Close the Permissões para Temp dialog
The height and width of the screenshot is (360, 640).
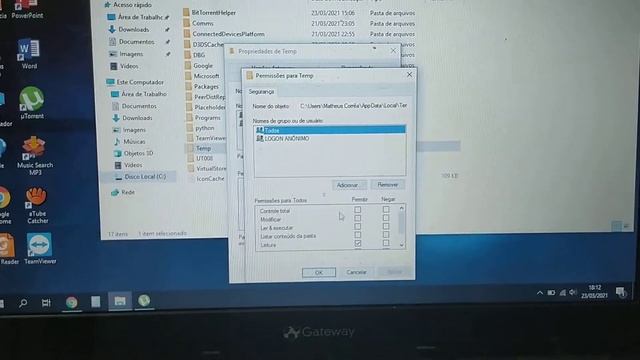tap(409, 75)
